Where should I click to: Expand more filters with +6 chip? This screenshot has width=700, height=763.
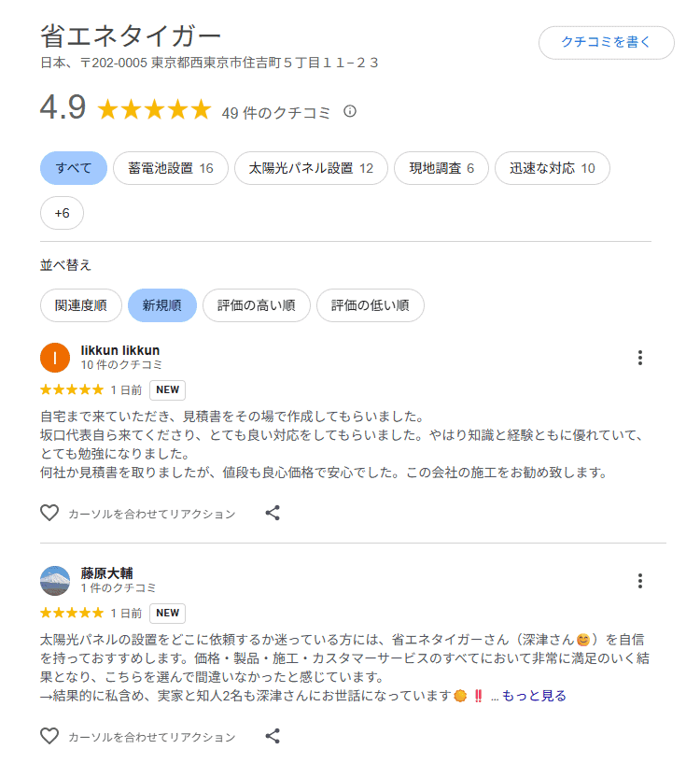(62, 213)
